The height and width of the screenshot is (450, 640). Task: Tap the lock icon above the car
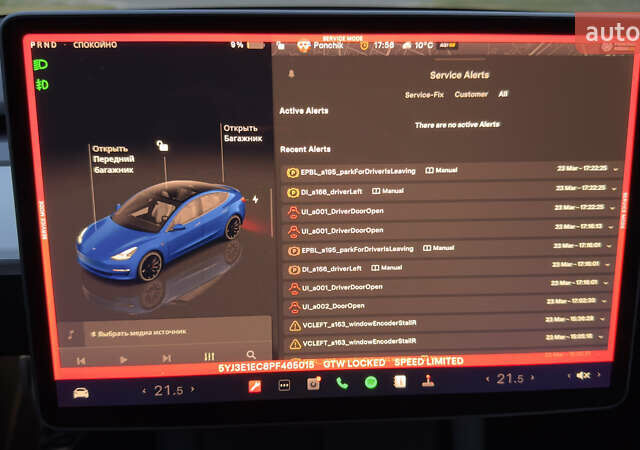point(162,145)
